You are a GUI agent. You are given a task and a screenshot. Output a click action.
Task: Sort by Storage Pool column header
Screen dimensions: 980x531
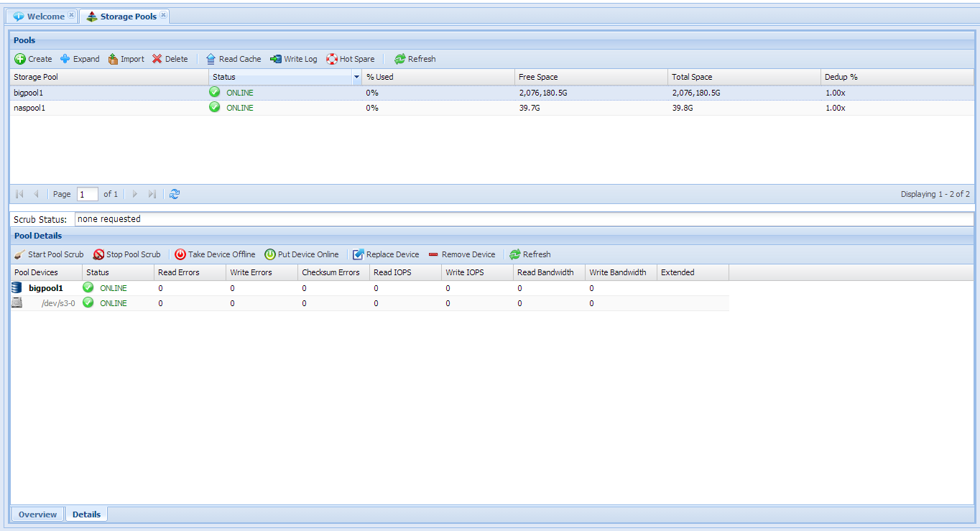click(x=109, y=77)
